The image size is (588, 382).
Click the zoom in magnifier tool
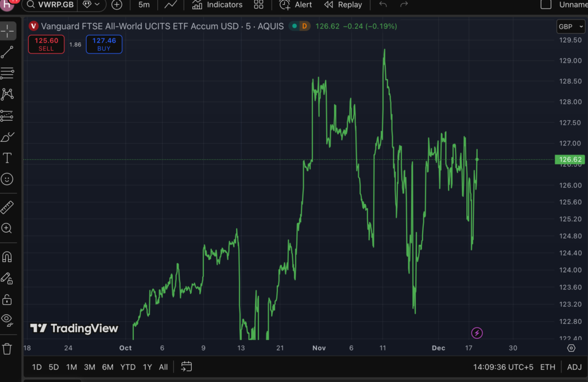point(7,229)
